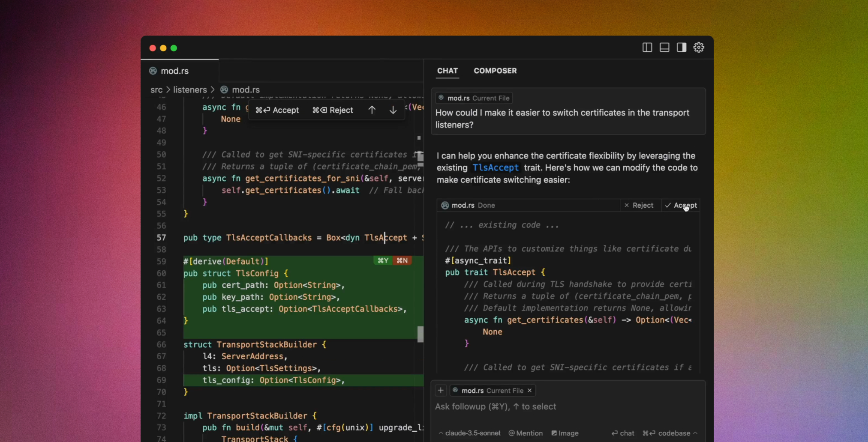Remove mod.rs Current File context chip
Screen dimensions: 868x442
tap(530, 390)
